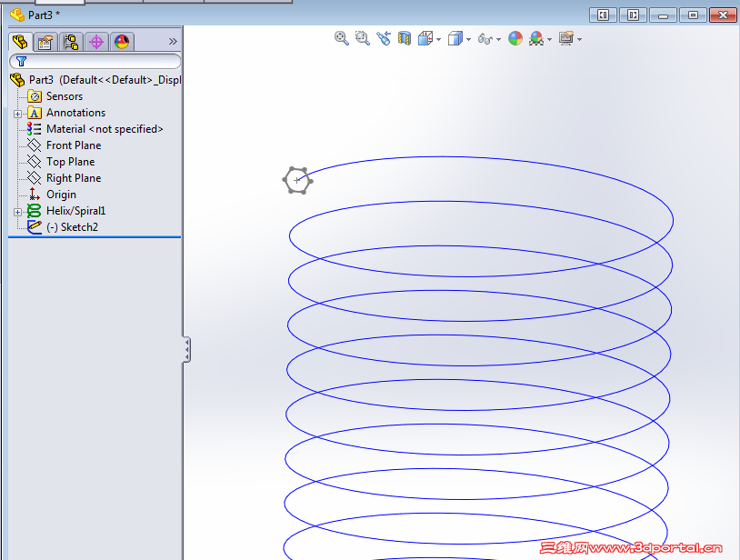
Task: Maximize the Part3 document window
Action: tap(693, 15)
